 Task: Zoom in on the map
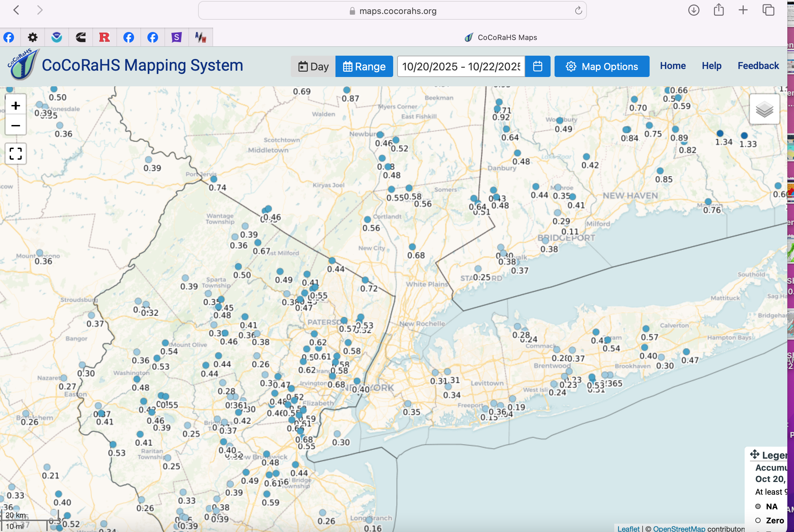pyautogui.click(x=16, y=106)
